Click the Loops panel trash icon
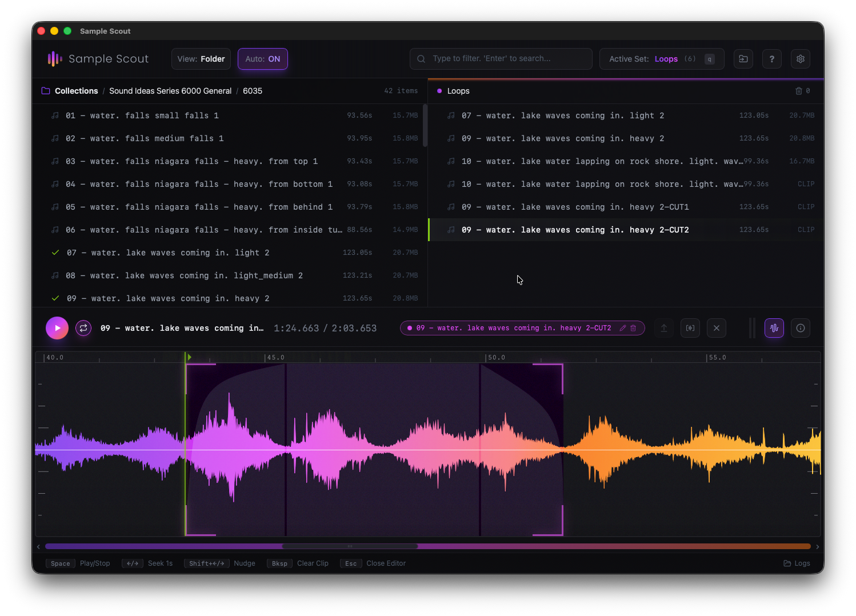 point(799,91)
